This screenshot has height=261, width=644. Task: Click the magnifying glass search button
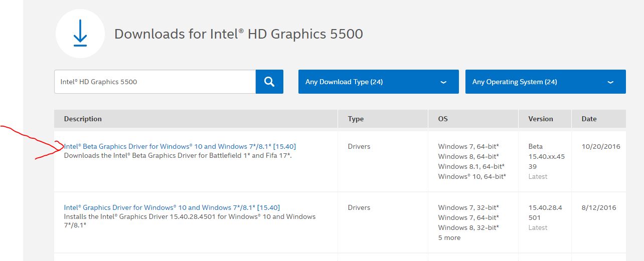click(269, 82)
